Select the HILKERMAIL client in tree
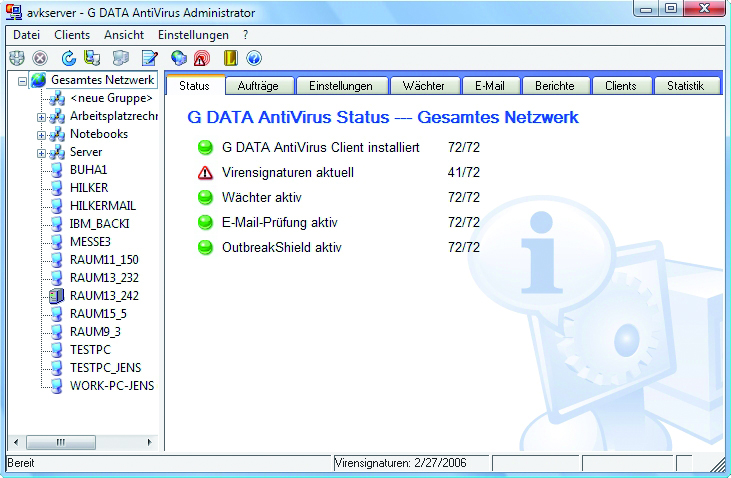The width and height of the screenshot is (731, 478). [102, 205]
